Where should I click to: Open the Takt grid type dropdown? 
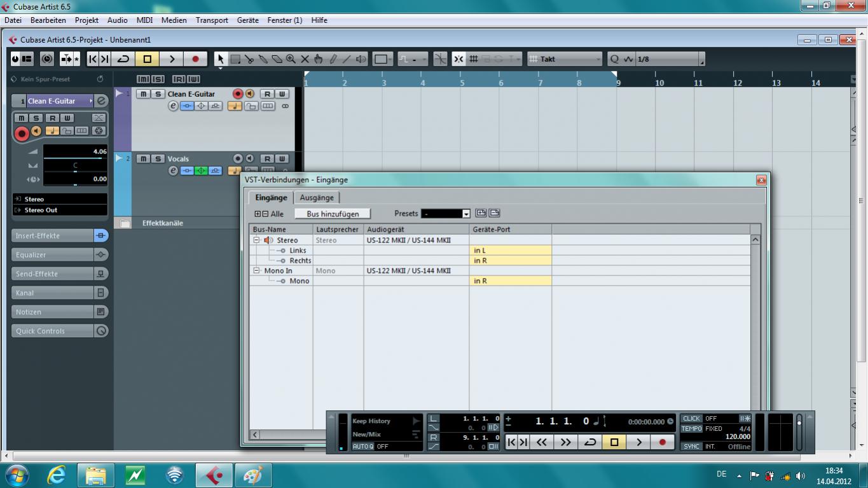click(x=565, y=59)
